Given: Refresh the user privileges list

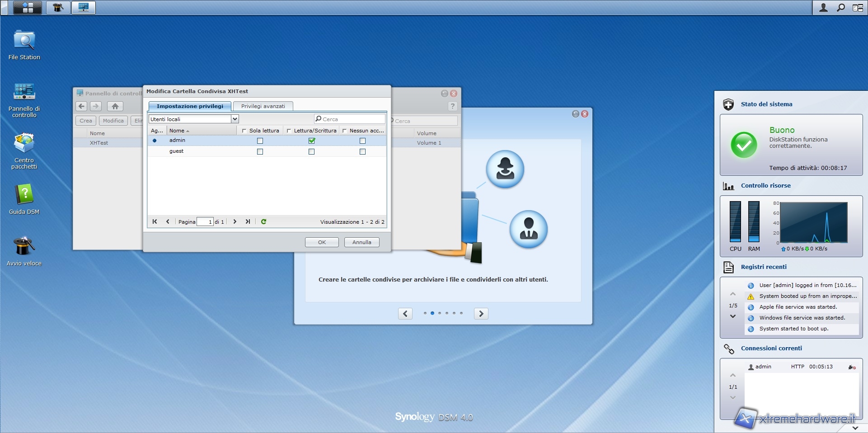Looking at the screenshot, I should tap(263, 221).
